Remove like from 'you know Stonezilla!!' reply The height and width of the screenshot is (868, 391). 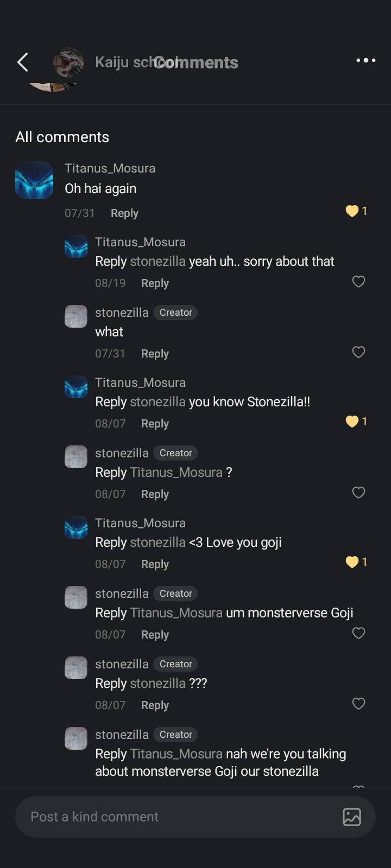coord(352,422)
